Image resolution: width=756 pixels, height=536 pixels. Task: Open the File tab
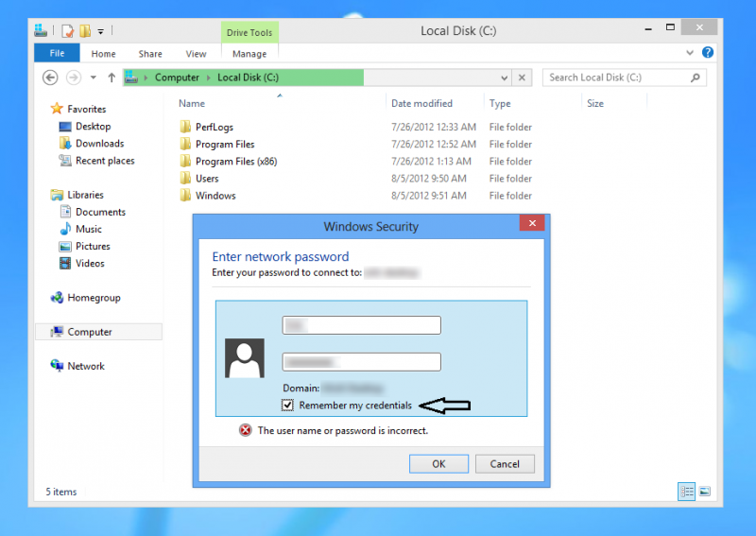pos(57,53)
